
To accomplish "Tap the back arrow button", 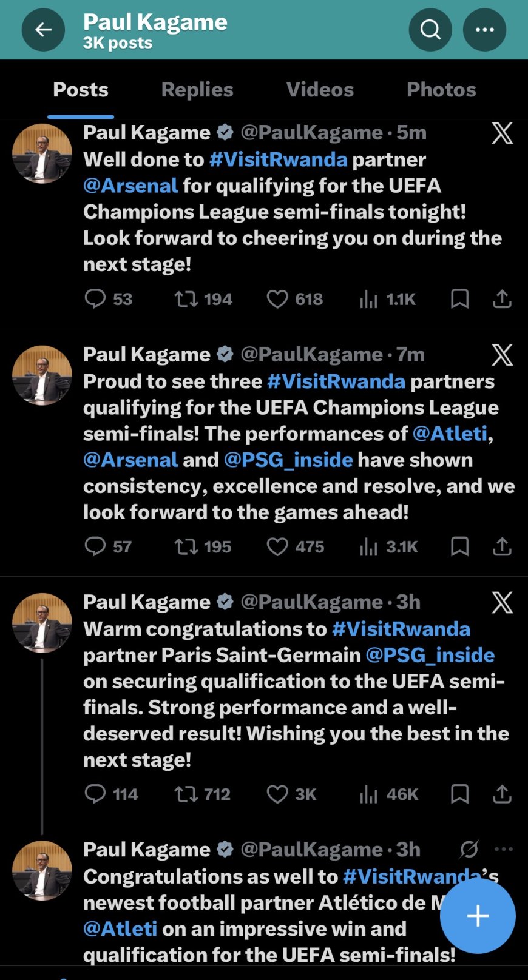I will (x=43, y=30).
